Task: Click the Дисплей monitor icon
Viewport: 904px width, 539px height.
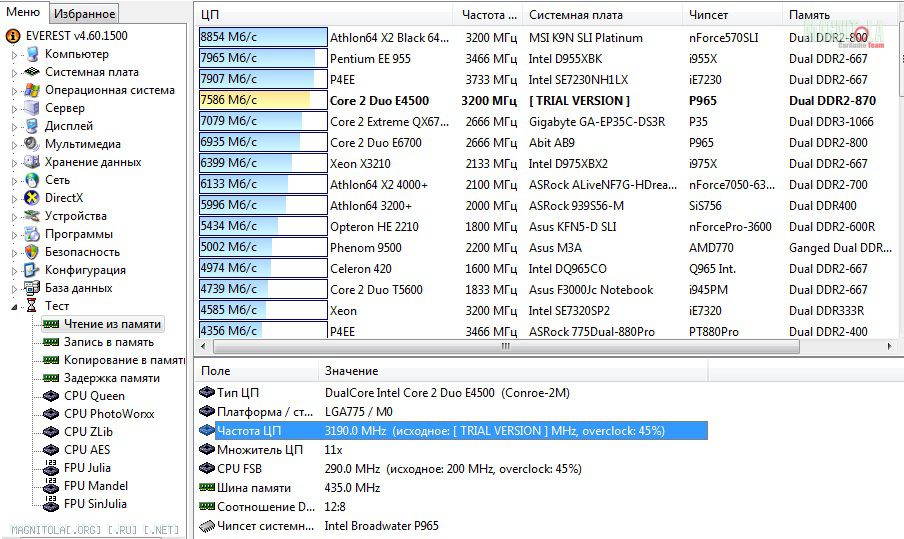Action: tap(32, 126)
